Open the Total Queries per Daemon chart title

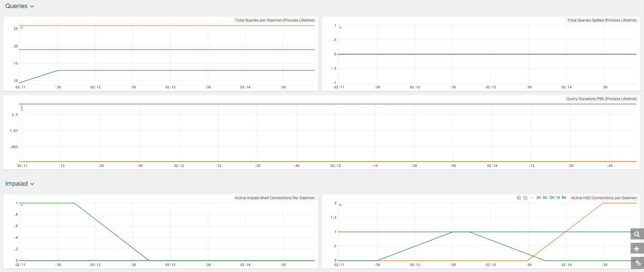(275, 20)
